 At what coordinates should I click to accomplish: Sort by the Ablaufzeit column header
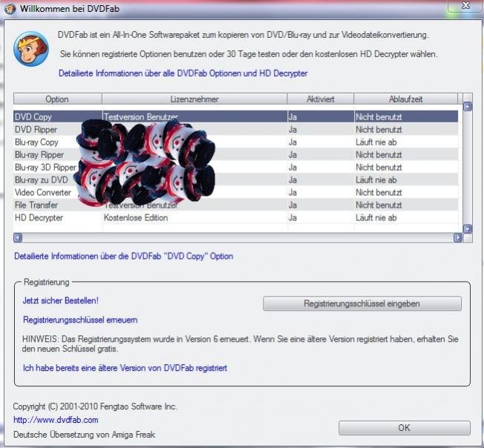405,99
